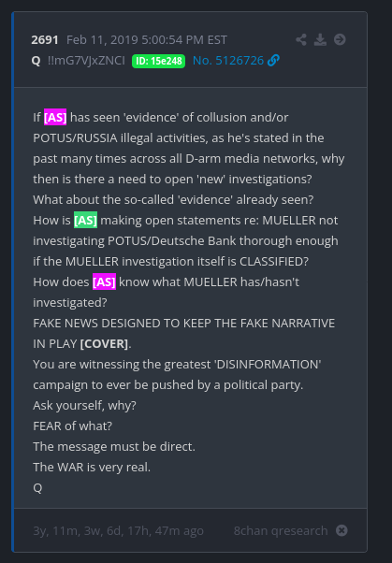Click the chain link icon beside No. 5126726
The image size is (392, 563).
(273, 60)
